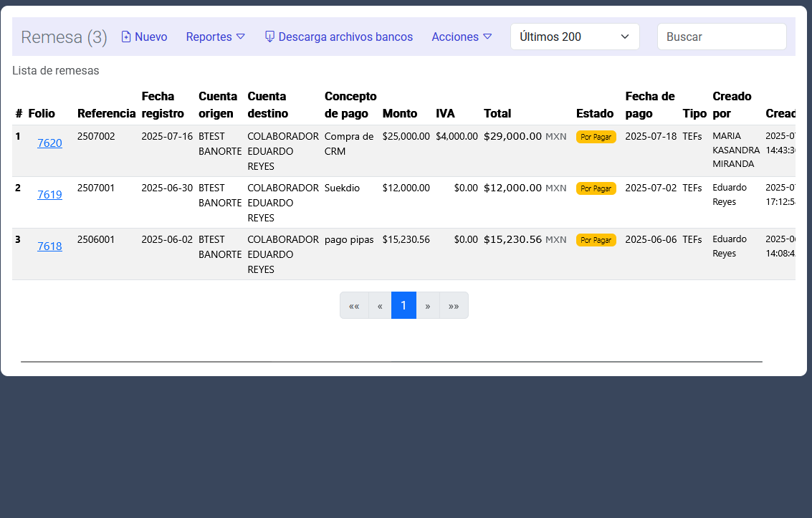This screenshot has height=518, width=812.
Task: Click the Fecha registro column header
Action: tap(163, 105)
